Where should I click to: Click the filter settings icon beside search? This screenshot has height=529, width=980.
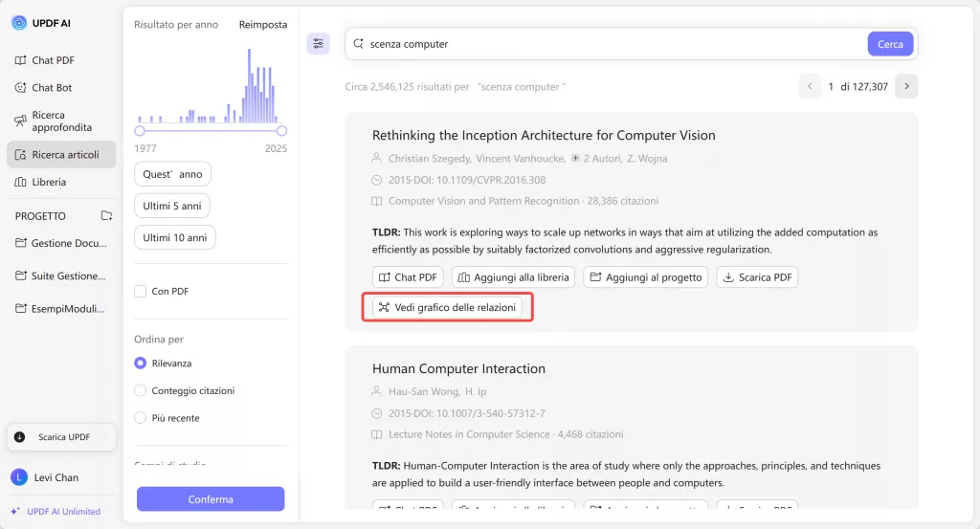(x=319, y=44)
